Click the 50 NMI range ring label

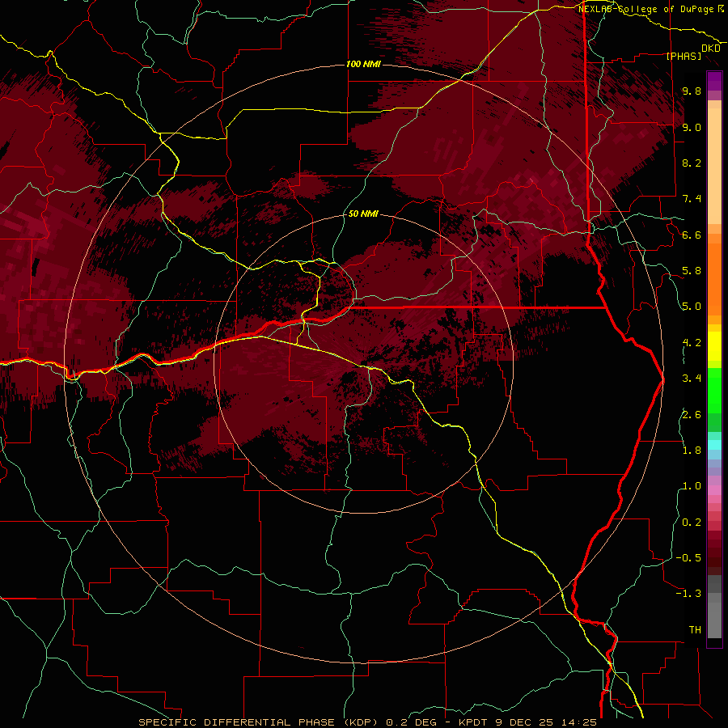[x=363, y=214]
